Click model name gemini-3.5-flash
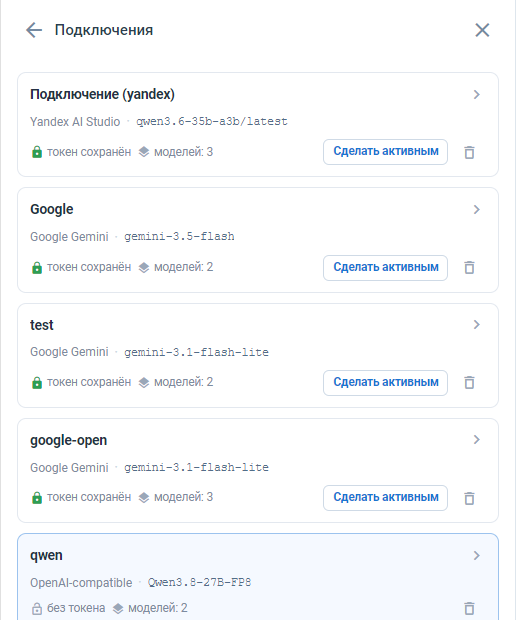516x620 pixels. click(179, 236)
